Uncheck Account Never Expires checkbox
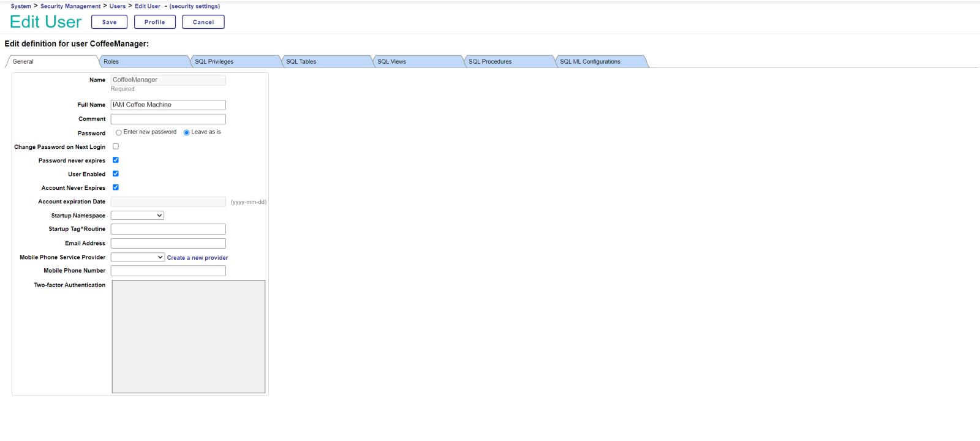Image resolution: width=980 pixels, height=441 pixels. pyautogui.click(x=116, y=187)
